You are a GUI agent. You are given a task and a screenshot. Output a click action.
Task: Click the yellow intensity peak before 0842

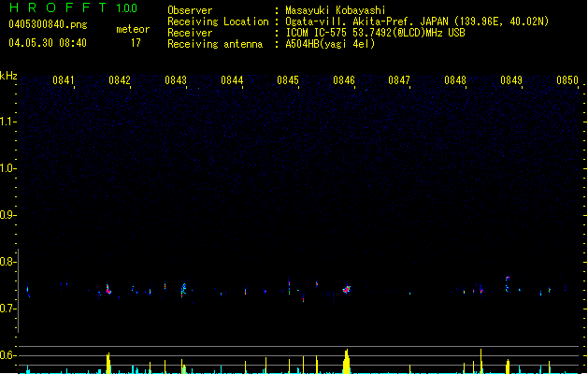[x=108, y=363]
